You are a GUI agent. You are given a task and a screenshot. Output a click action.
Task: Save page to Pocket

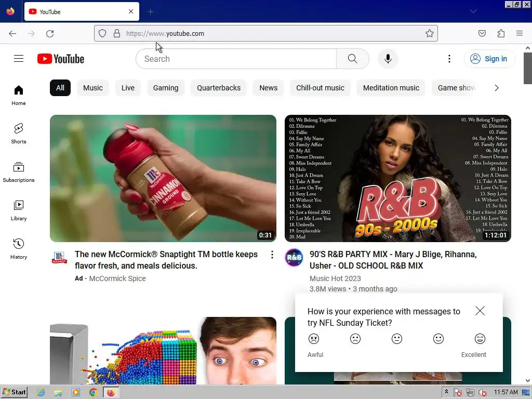(x=482, y=33)
